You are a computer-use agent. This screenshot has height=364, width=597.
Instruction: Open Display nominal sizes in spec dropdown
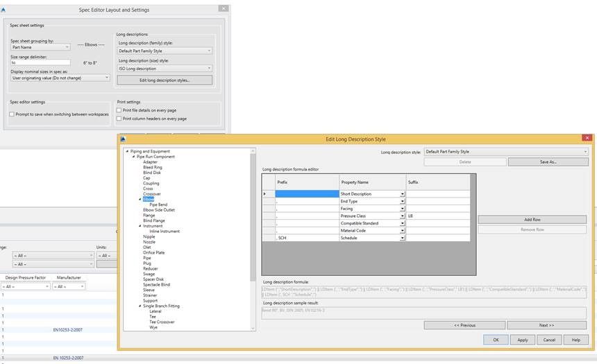[x=60, y=78]
